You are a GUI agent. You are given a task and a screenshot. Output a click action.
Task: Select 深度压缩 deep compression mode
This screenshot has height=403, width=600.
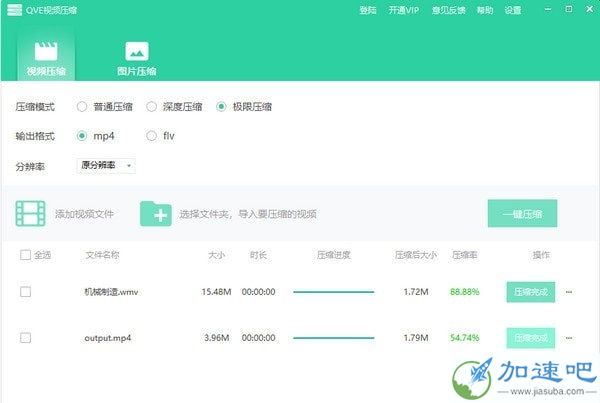(152, 106)
